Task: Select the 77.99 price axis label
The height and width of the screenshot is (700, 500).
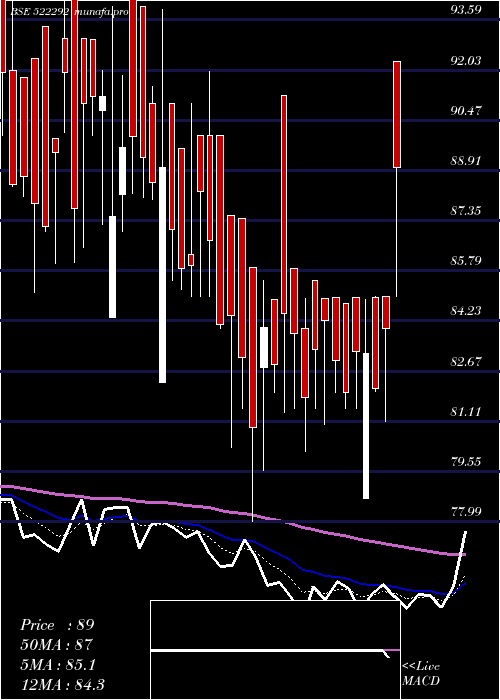Action: point(466,511)
